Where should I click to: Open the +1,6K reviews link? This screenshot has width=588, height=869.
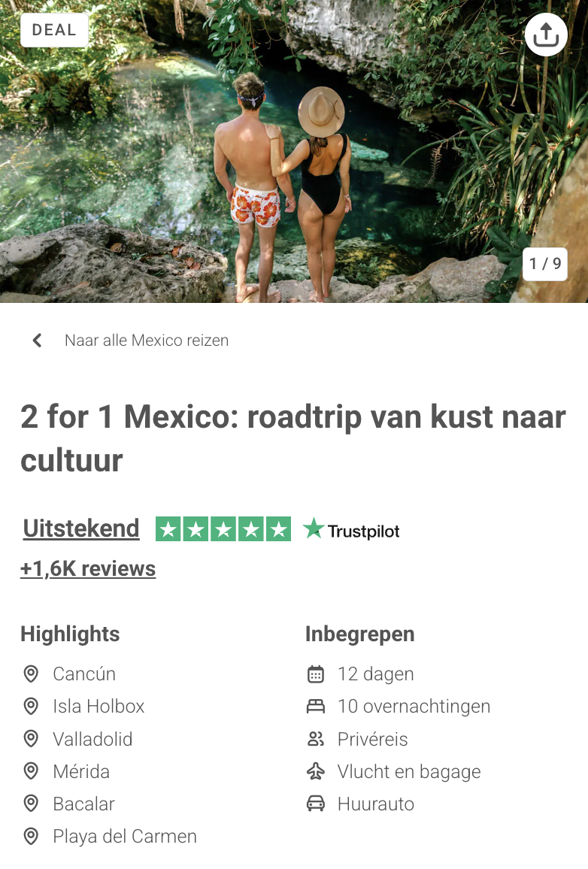point(88,568)
